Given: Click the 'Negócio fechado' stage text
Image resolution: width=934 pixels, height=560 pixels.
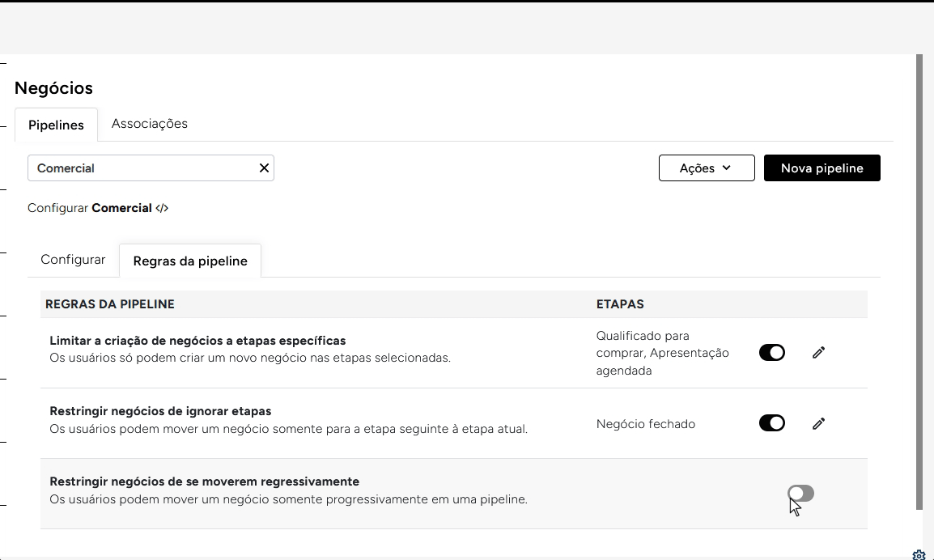Looking at the screenshot, I should 645,424.
